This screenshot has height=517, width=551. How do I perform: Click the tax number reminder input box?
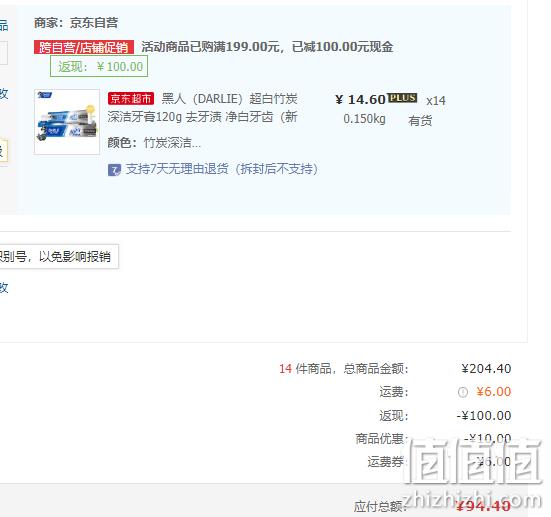(x=59, y=257)
